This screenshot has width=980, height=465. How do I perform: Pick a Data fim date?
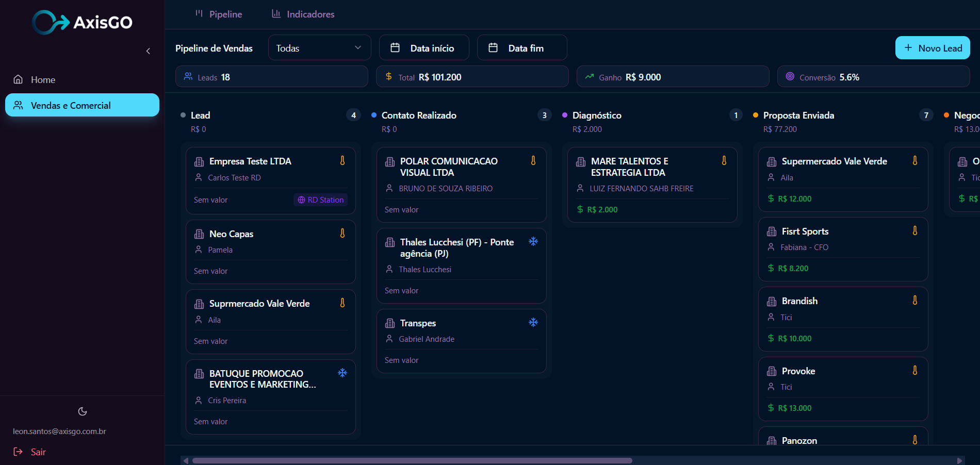[x=522, y=48]
